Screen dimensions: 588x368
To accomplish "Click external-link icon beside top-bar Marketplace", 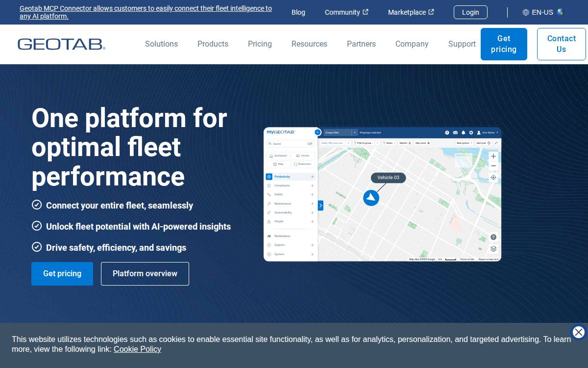I will tap(431, 12).
